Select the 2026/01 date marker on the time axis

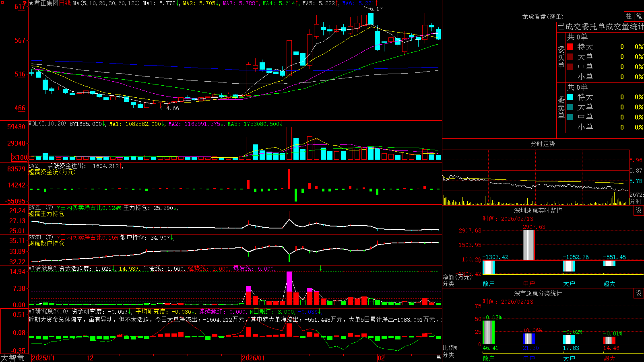pos(254,358)
